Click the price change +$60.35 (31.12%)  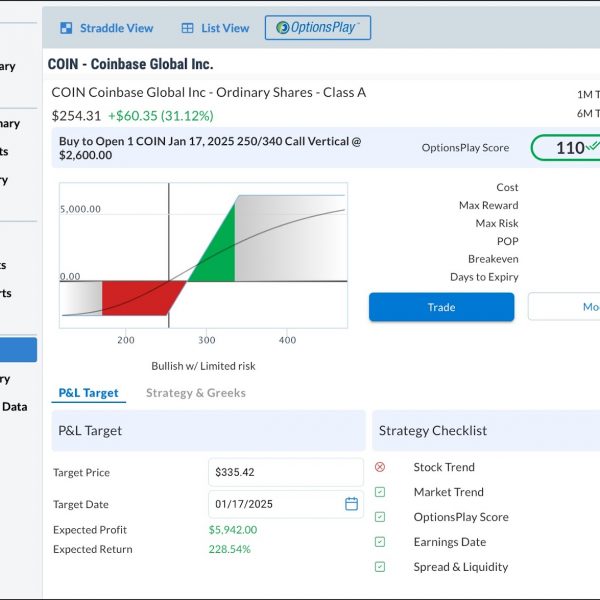(161, 116)
